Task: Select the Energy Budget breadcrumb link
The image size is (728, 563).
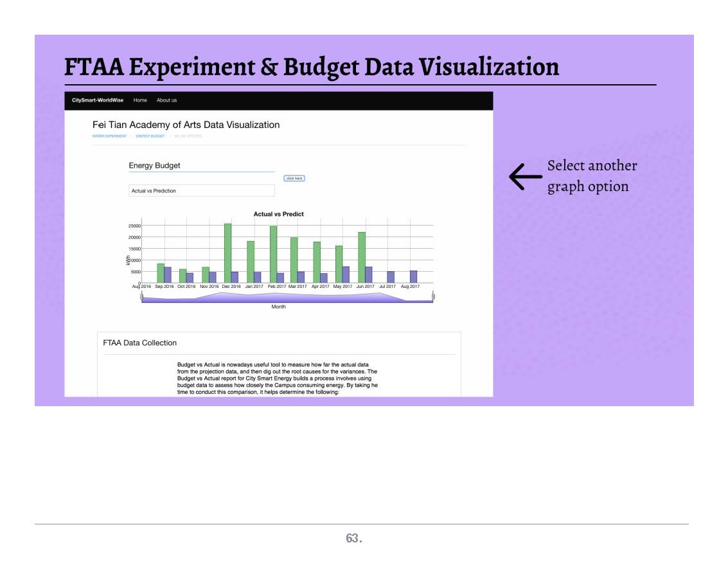Action: (150, 136)
